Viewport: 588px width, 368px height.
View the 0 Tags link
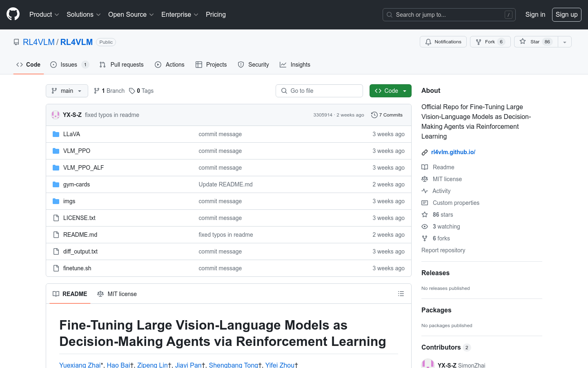pyautogui.click(x=141, y=91)
